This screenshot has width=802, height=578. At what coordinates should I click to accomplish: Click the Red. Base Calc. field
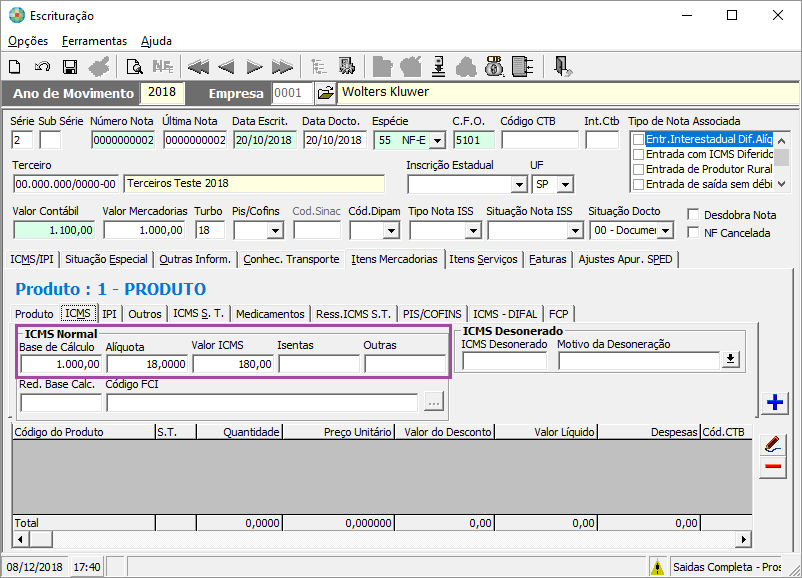[x=61, y=403]
